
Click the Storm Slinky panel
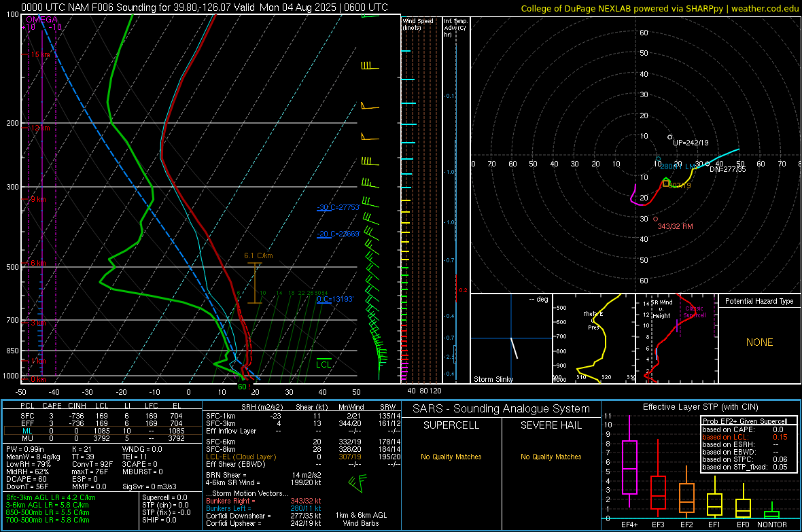coord(511,338)
